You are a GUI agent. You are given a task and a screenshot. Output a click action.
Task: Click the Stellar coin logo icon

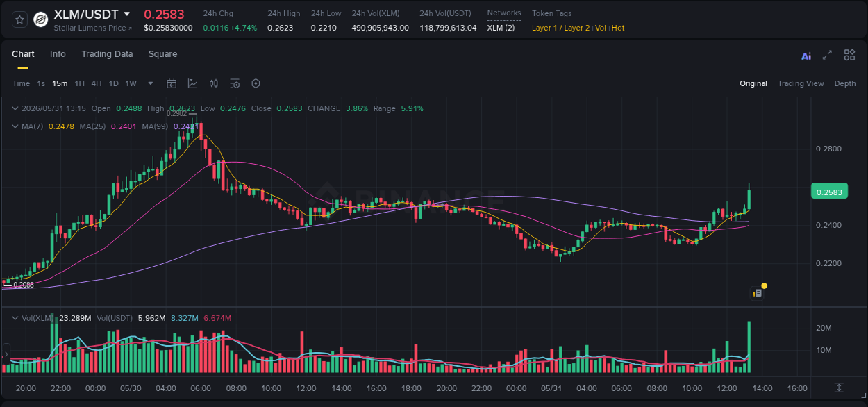(41, 20)
